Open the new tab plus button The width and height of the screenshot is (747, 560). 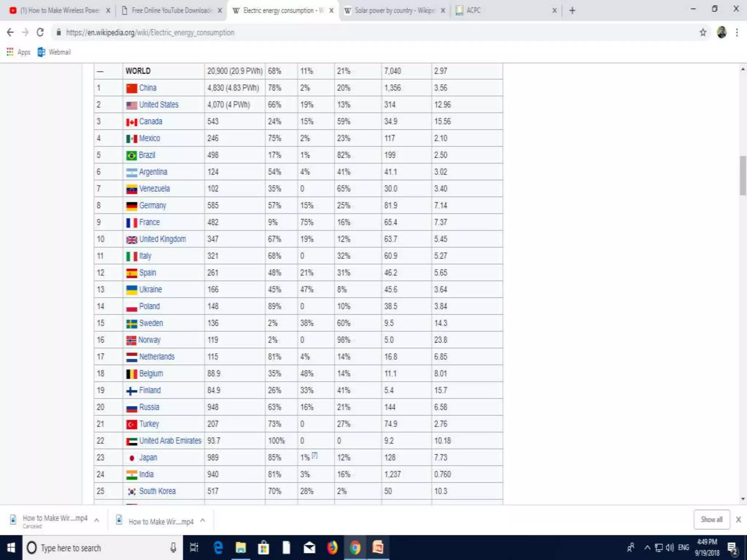click(572, 11)
